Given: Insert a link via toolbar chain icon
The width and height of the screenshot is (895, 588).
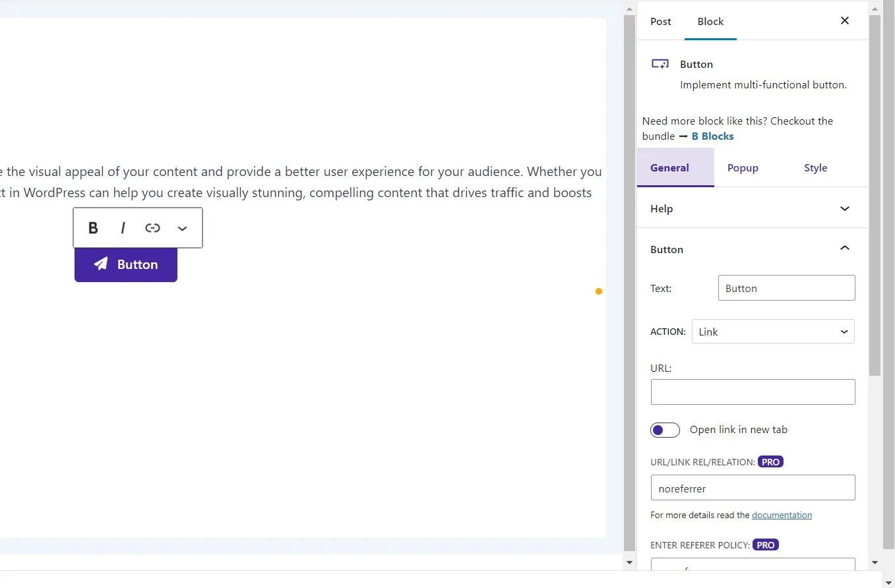Looking at the screenshot, I should [x=152, y=227].
